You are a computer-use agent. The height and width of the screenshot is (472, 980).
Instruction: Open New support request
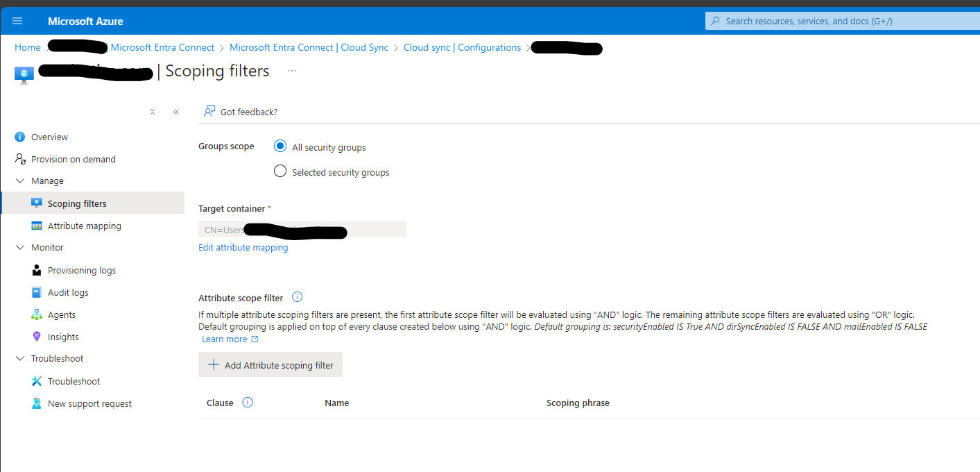pyautogui.click(x=89, y=404)
